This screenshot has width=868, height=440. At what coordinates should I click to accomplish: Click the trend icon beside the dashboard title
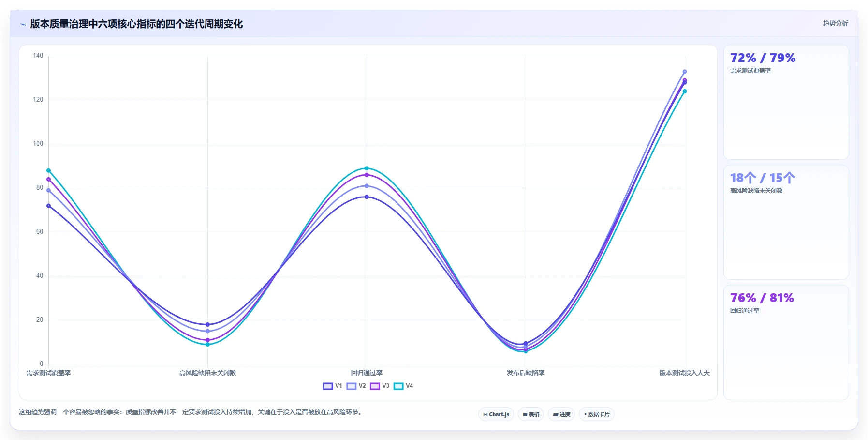click(x=23, y=24)
